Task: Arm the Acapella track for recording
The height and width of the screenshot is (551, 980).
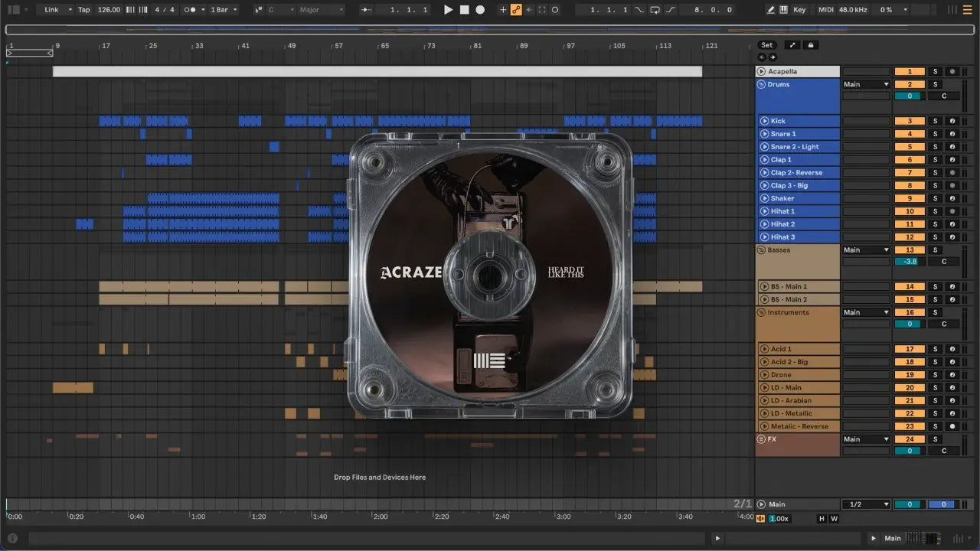Action: pos(952,71)
